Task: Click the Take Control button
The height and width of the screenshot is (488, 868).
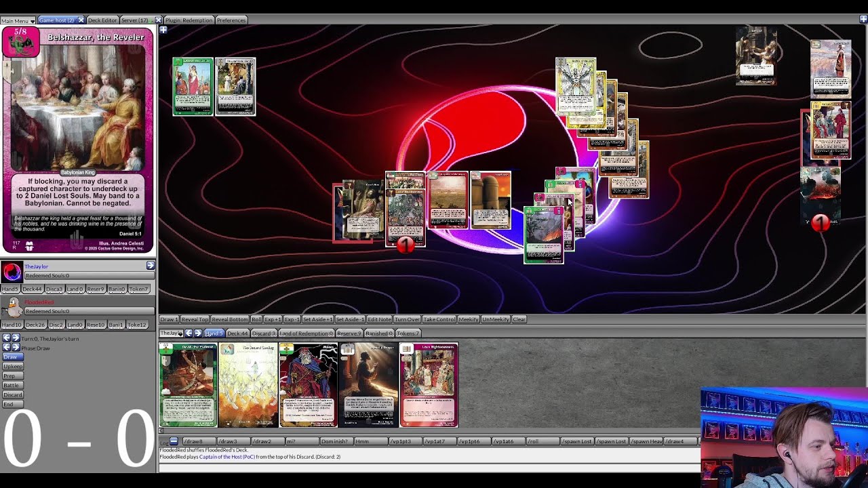Action: pyautogui.click(x=439, y=319)
